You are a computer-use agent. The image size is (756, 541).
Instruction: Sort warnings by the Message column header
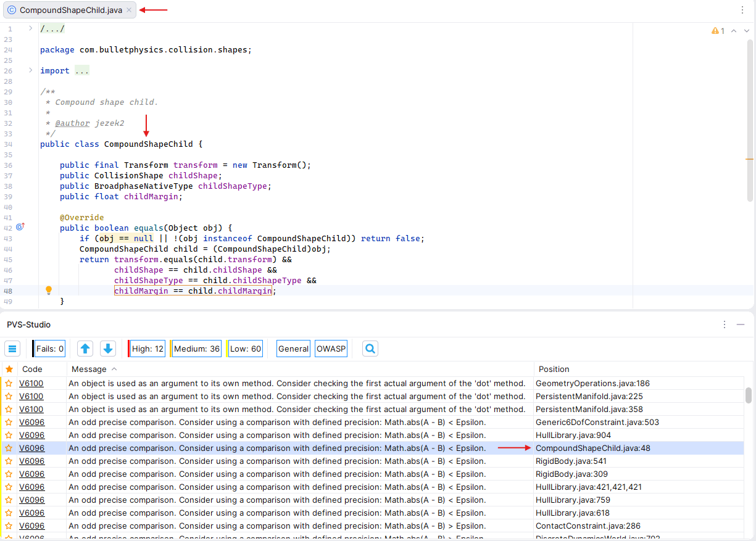click(89, 369)
